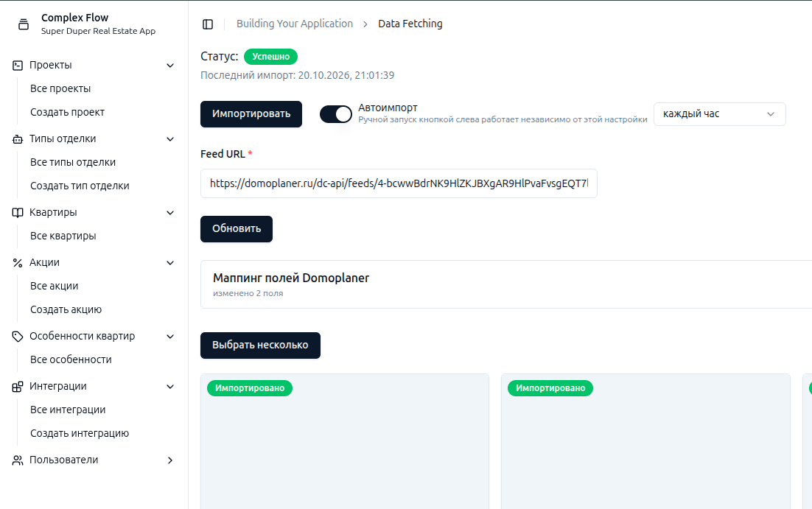Click the 'Data Fetching' breadcrumb text
Image resolution: width=812 pixels, height=509 pixels.
click(x=410, y=24)
